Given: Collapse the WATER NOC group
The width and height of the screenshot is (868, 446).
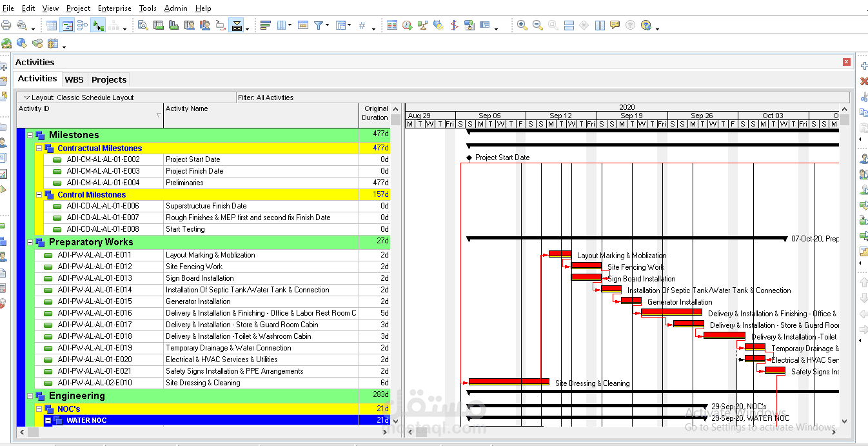Looking at the screenshot, I should tap(48, 420).
